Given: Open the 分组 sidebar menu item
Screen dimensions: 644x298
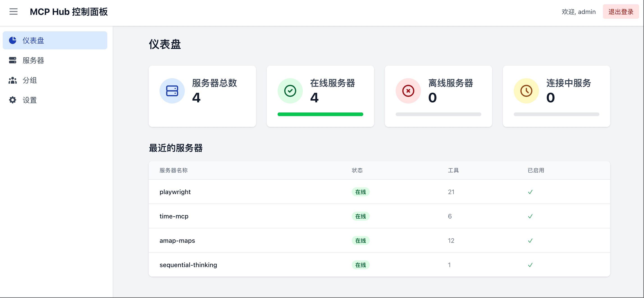Looking at the screenshot, I should [30, 80].
